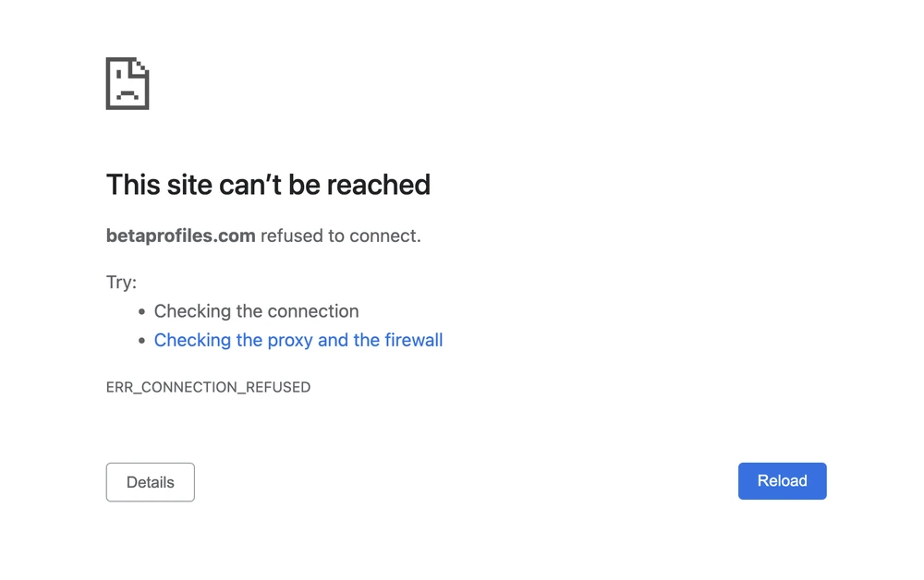Click the bullet before "Checking the connection"

point(141,312)
